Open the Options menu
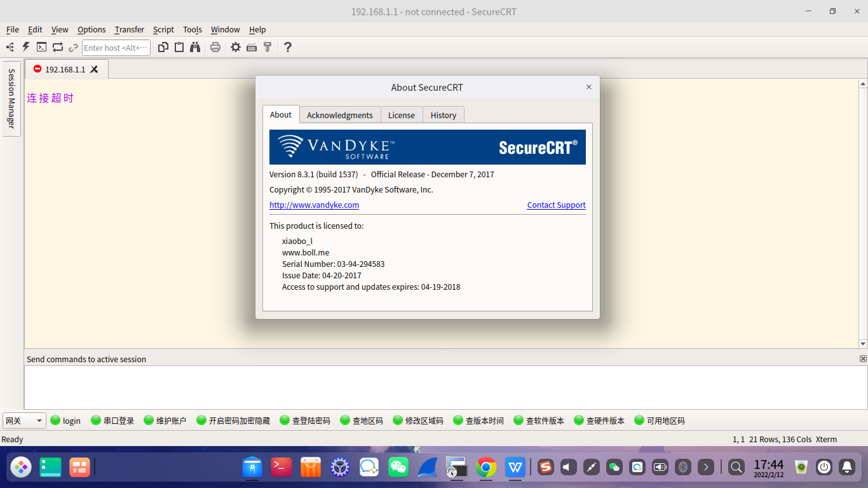The height and width of the screenshot is (488, 868). (x=92, y=29)
